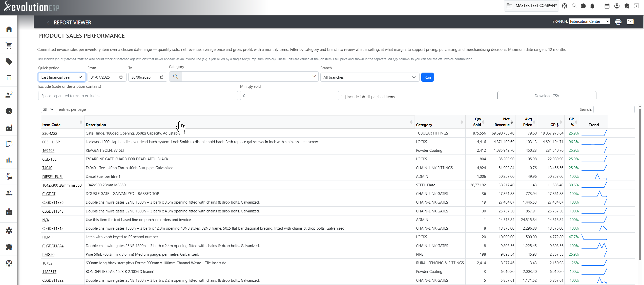
Task: Sort table by Description column
Action: pos(250,122)
